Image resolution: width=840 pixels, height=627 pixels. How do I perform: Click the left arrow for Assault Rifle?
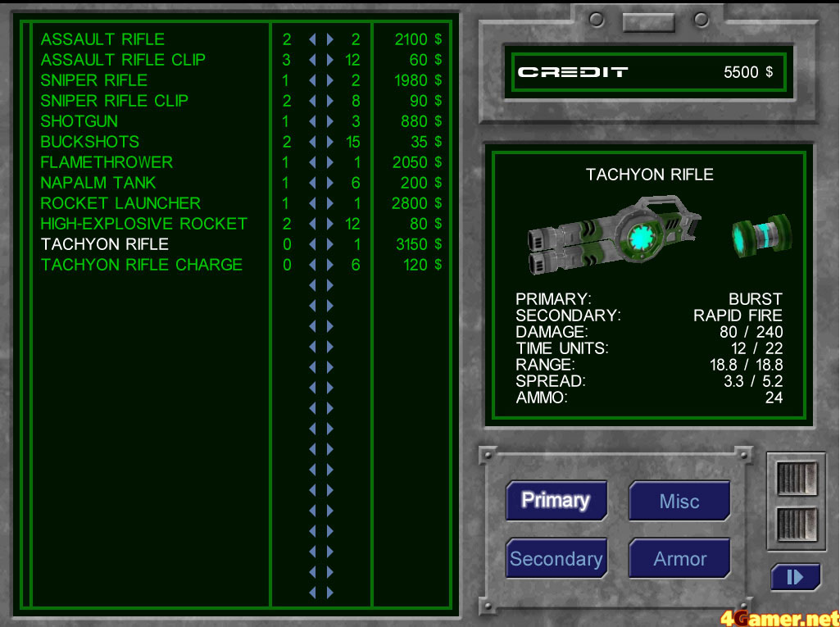click(312, 39)
